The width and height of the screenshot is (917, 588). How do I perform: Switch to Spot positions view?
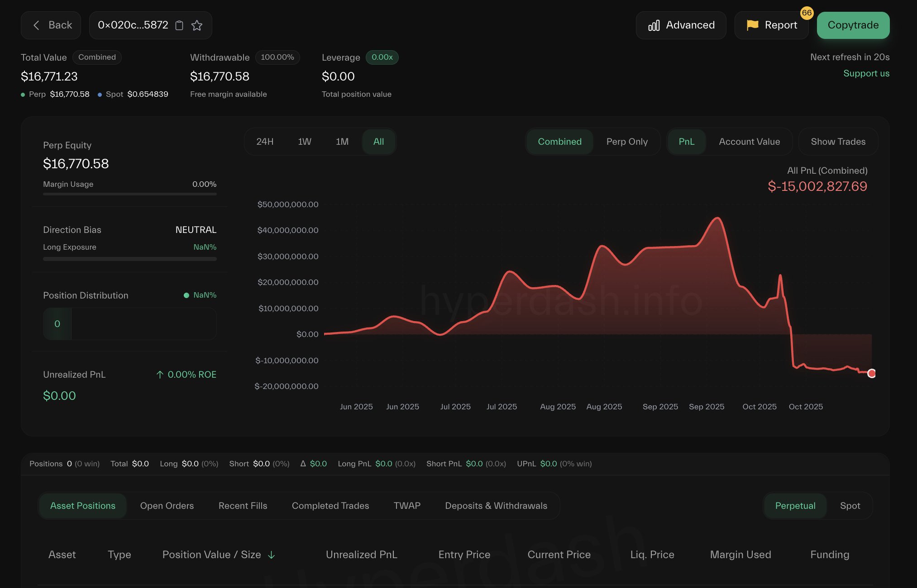pos(850,506)
